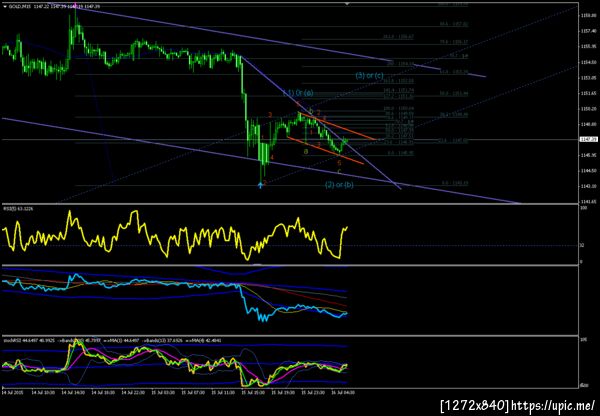
Task: Click the current price tag 1147.39 on the price axis
Action: 589,140
